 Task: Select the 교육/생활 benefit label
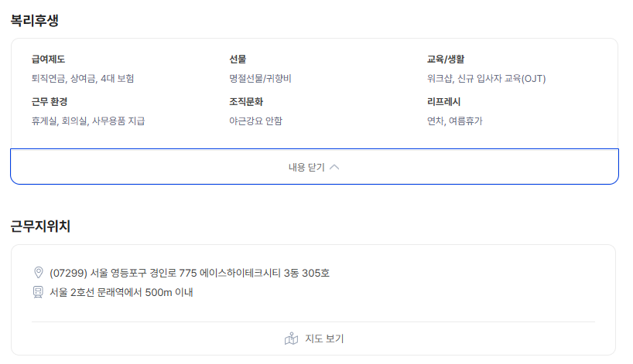445,59
